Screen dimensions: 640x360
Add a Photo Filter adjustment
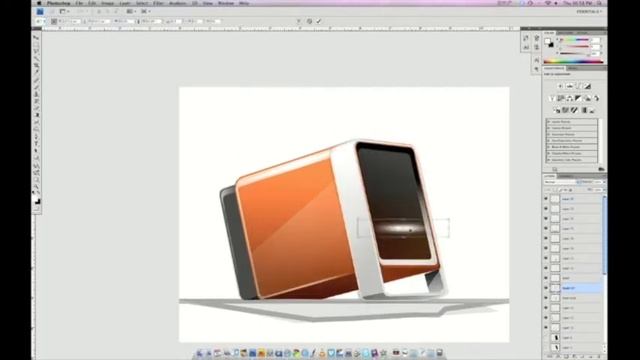pyautogui.click(x=587, y=98)
